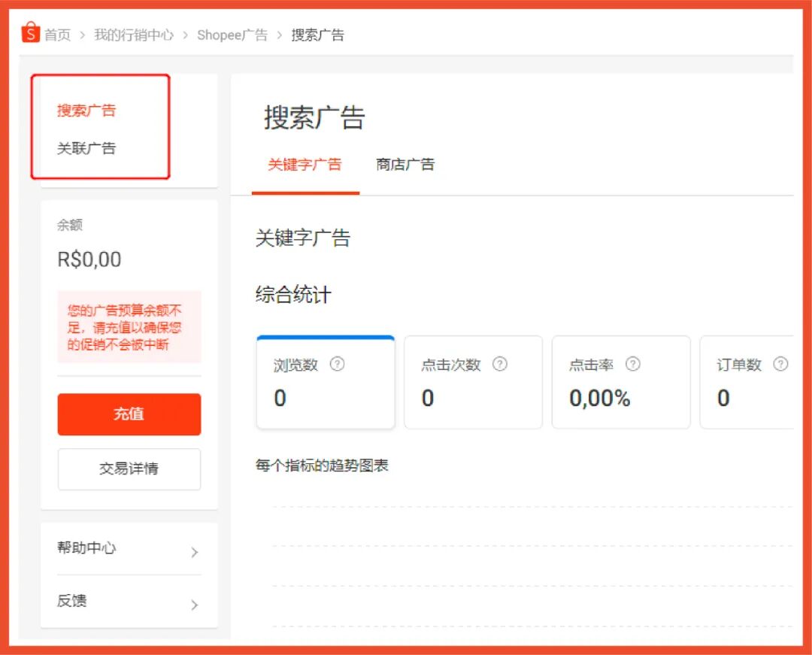Click the Shopee logo icon in breadcrumb
The image size is (812, 655).
31,33
